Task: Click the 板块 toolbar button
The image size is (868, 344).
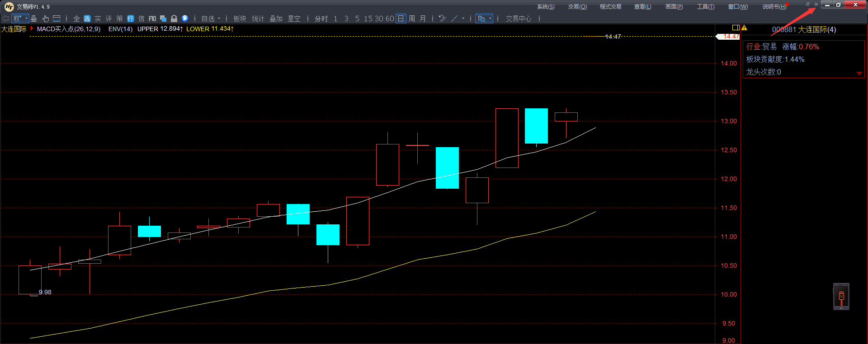Action: click(x=240, y=19)
